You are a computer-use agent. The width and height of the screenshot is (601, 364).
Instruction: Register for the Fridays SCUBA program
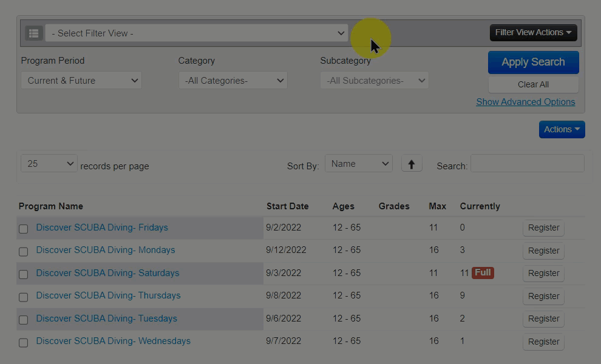(x=543, y=227)
